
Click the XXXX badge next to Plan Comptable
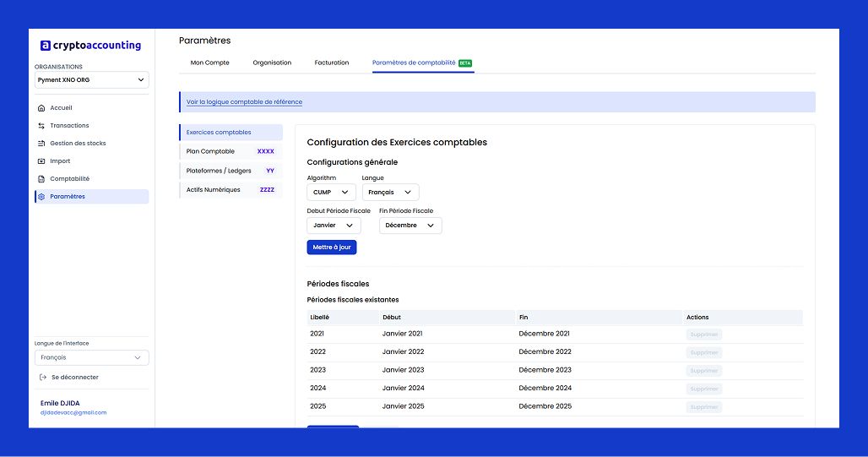(266, 151)
